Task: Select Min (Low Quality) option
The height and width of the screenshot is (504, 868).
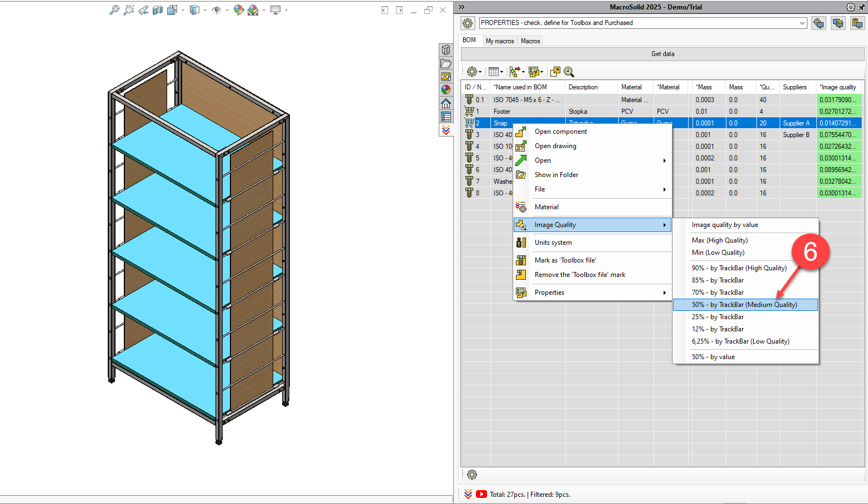Action: click(x=745, y=253)
